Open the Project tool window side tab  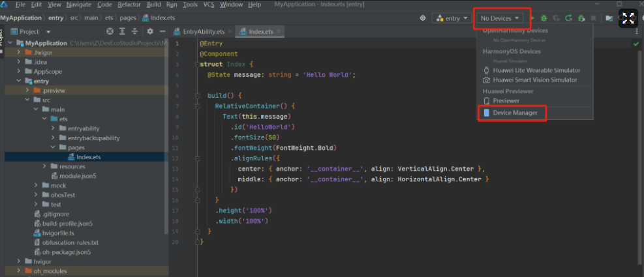[x=2, y=40]
